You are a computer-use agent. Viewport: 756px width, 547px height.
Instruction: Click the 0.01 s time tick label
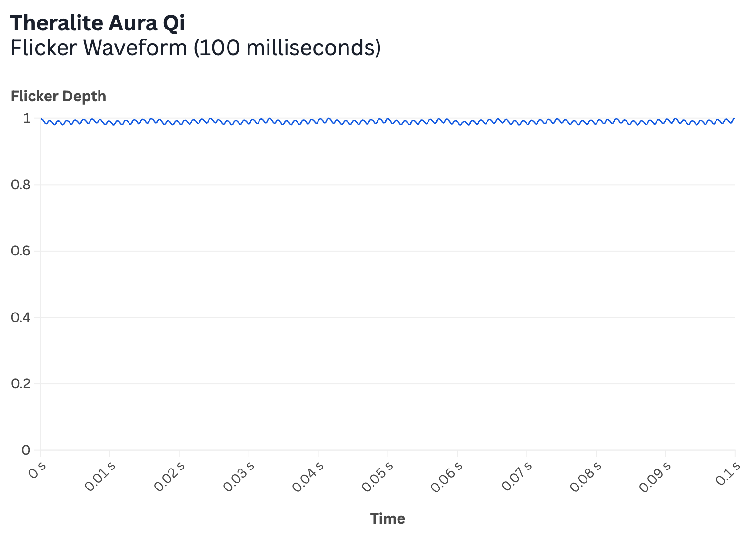100,476
